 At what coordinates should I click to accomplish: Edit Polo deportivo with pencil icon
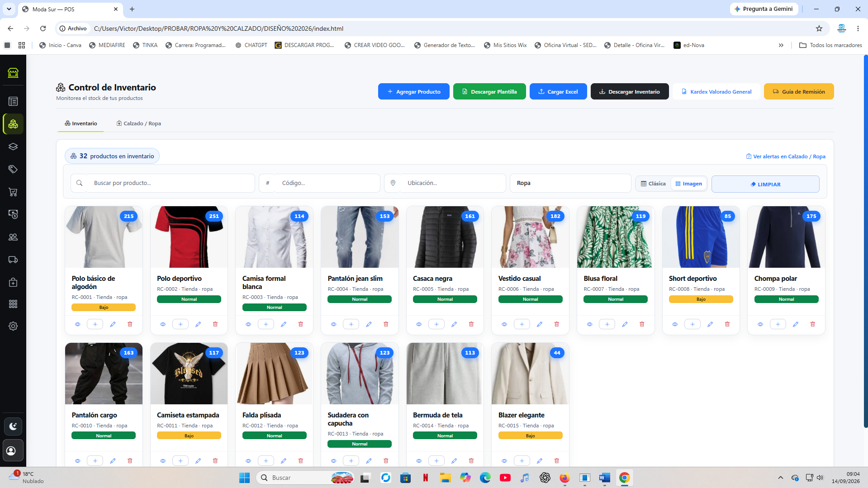(198, 324)
